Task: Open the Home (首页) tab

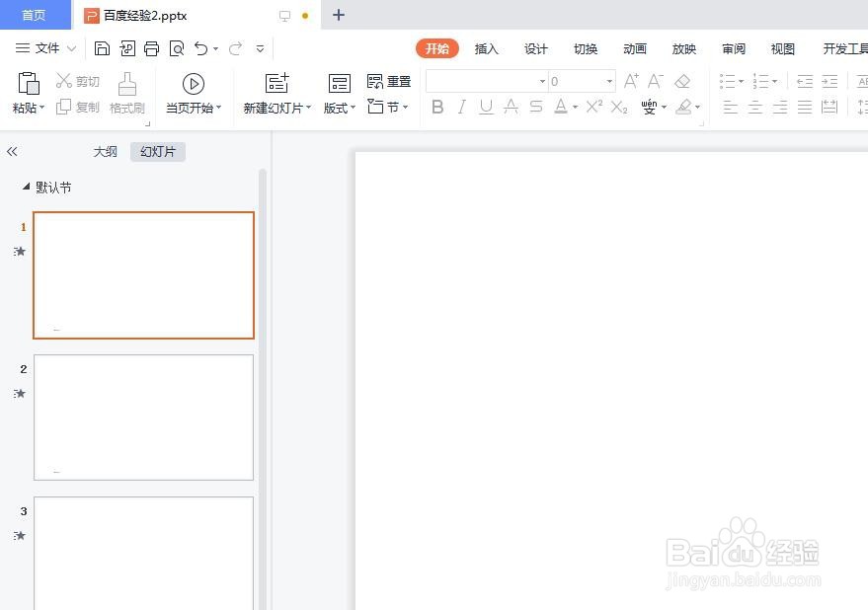Action: click(35, 15)
